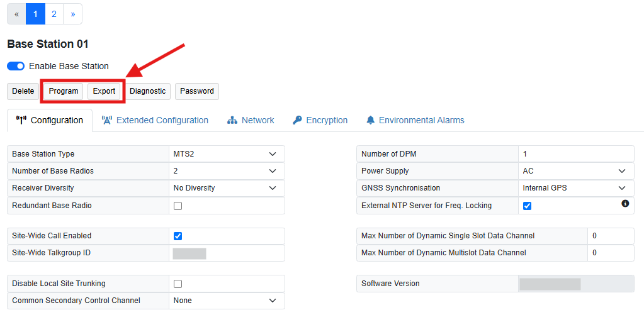Click Max Dynamic Multislot Data Channel field
Screen dimensions: 644x310
pyautogui.click(x=611, y=253)
